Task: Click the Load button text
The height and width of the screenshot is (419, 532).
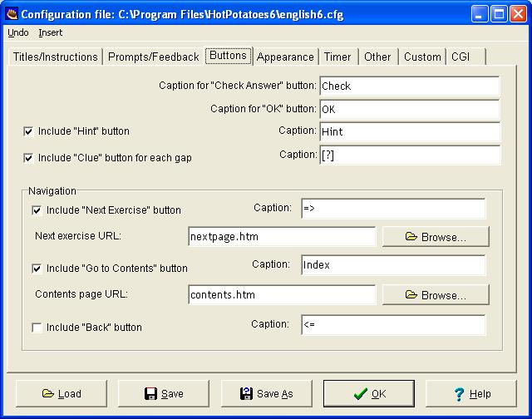Action: [x=70, y=394]
